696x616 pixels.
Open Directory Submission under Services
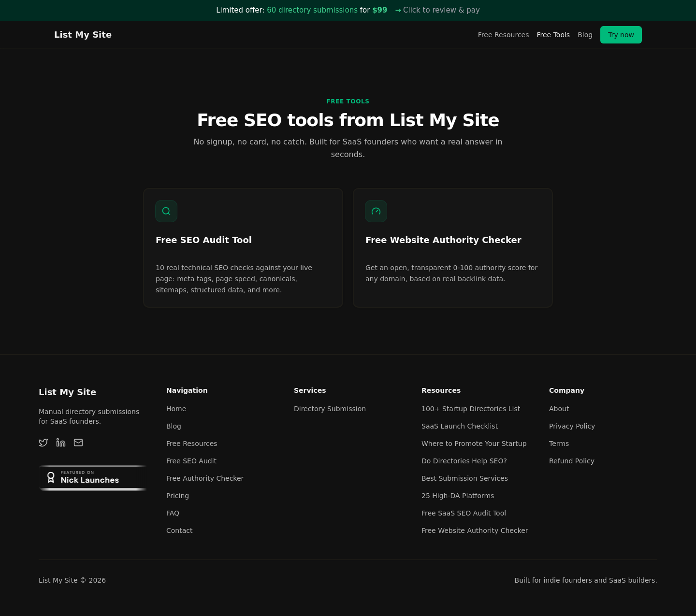point(330,409)
